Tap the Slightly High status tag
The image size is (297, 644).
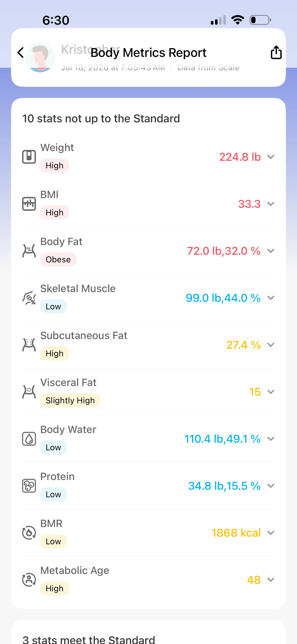(70, 401)
